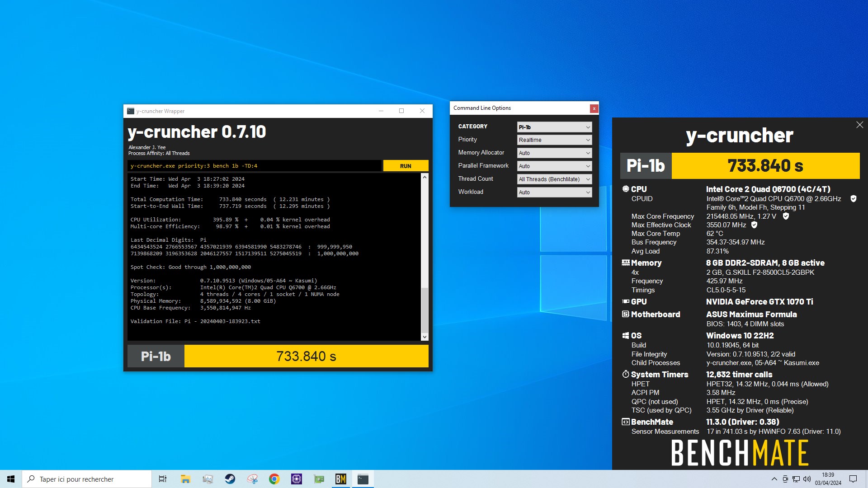Image resolution: width=868 pixels, height=488 pixels.
Task: Click the Memory module icon in BenchMate panel
Action: click(626, 263)
